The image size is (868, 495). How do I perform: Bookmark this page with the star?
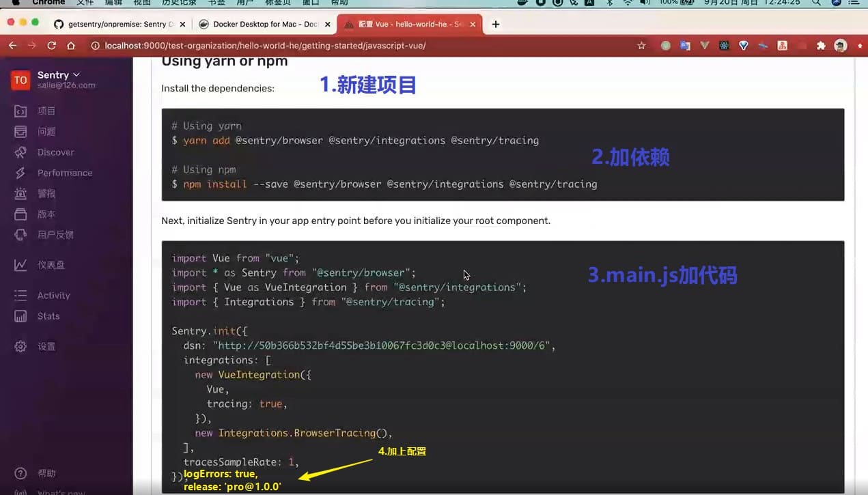641,46
